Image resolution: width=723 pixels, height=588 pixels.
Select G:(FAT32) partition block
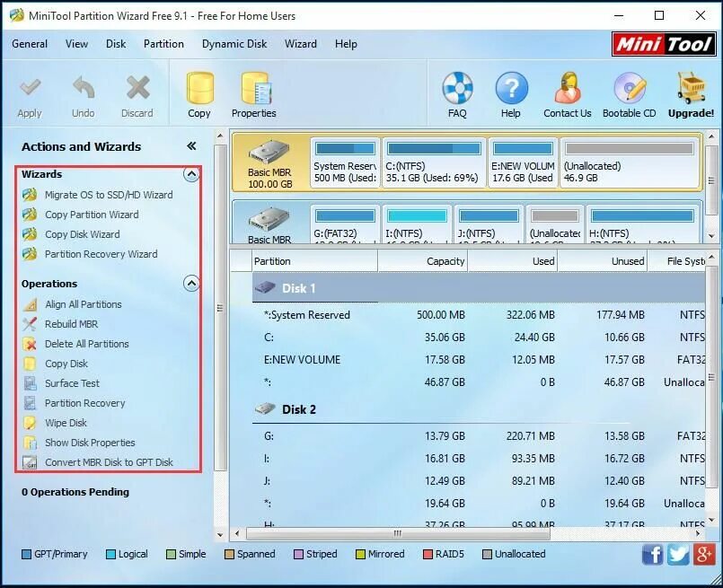click(x=346, y=224)
